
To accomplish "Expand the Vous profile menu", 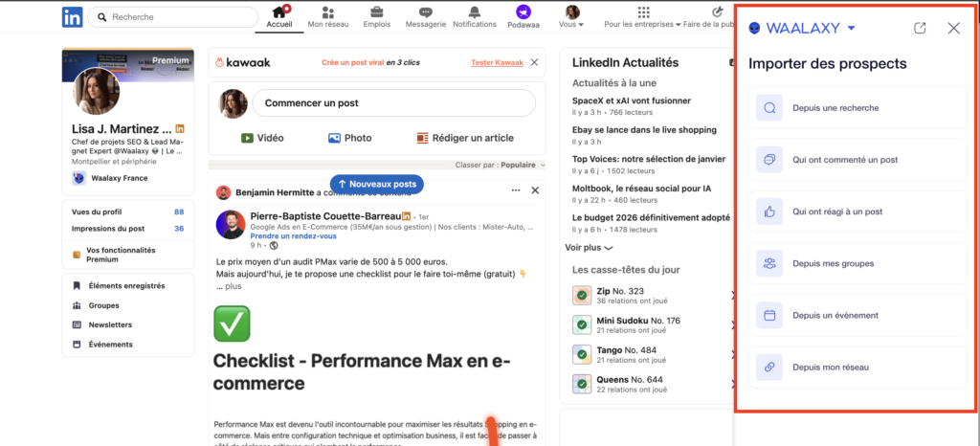I will (572, 17).
